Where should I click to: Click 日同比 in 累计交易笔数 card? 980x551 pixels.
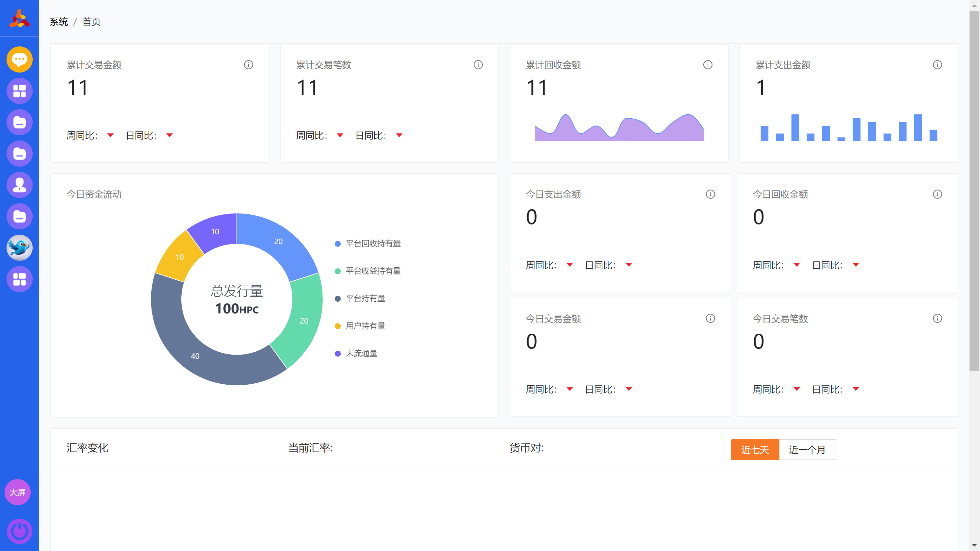click(371, 136)
